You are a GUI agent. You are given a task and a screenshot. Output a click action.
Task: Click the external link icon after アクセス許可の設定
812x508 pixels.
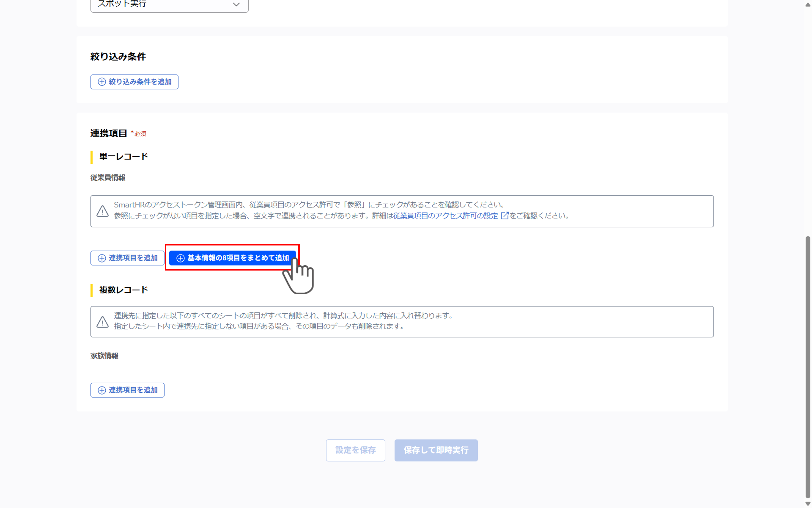[x=505, y=216]
